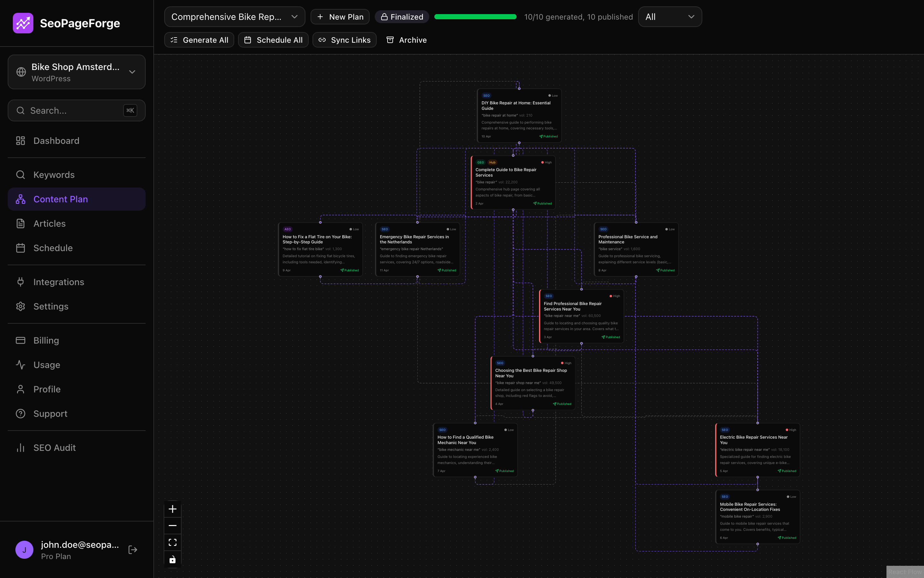The height and width of the screenshot is (578, 924).
Task: Click the Usage activity icon
Action: (21, 365)
